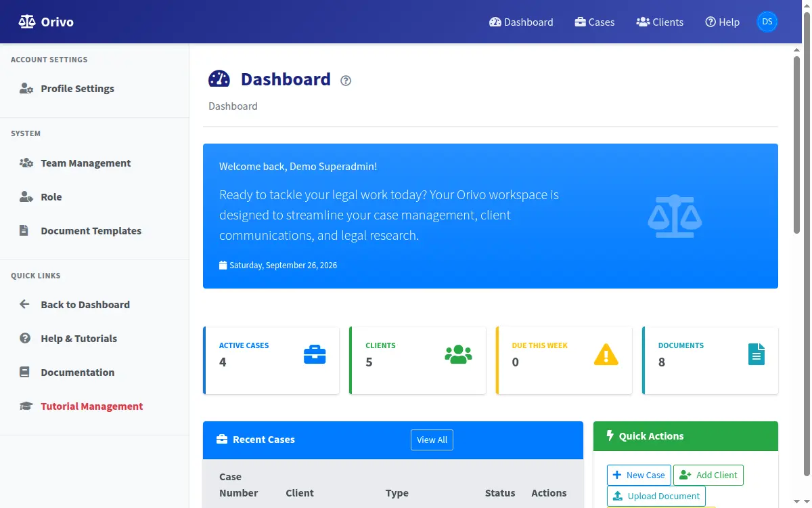The image size is (812, 508).
Task: Open the Role sidebar link
Action: pos(94,197)
